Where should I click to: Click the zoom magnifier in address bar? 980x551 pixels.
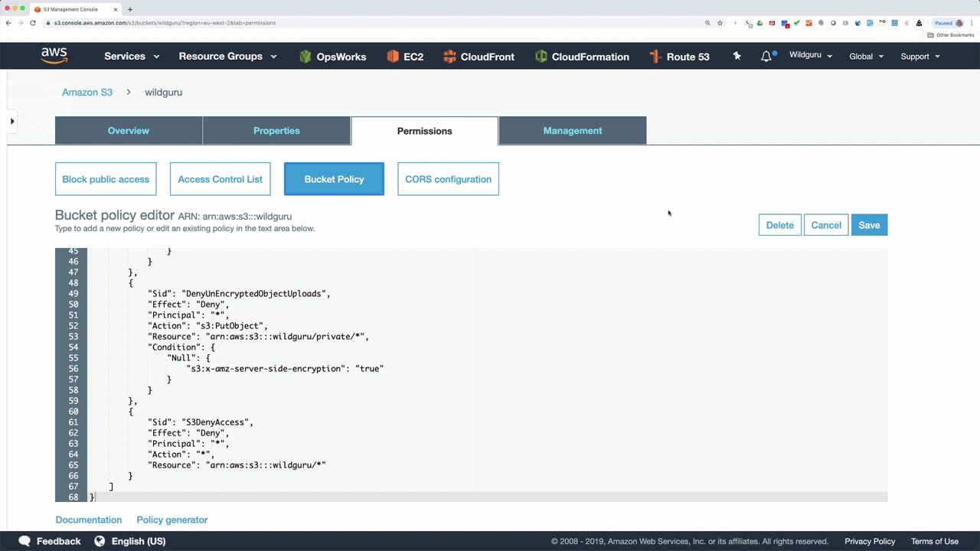coord(707,23)
